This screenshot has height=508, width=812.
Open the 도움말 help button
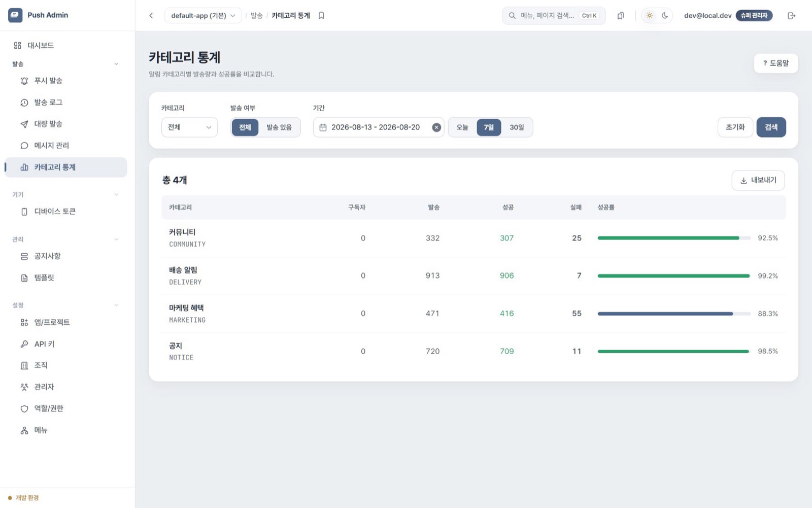pos(776,63)
